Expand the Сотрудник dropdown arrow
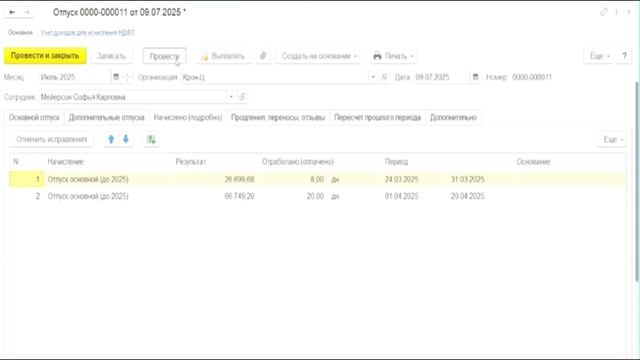 point(231,97)
